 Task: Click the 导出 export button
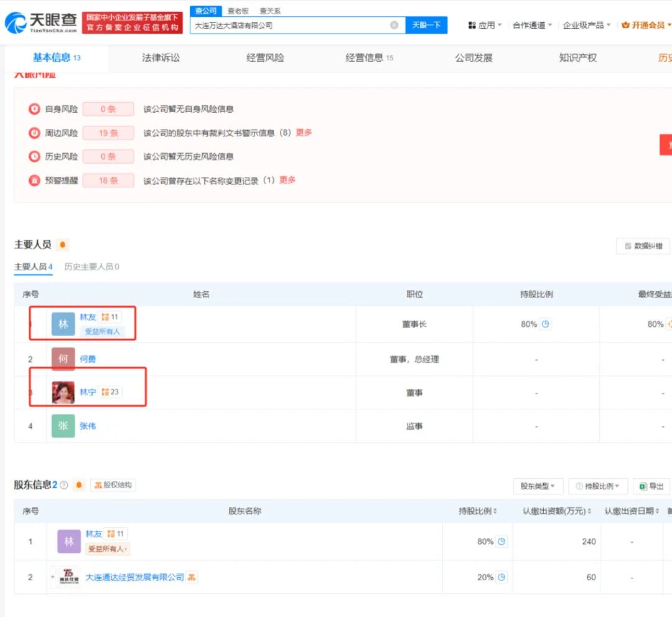[x=651, y=486]
